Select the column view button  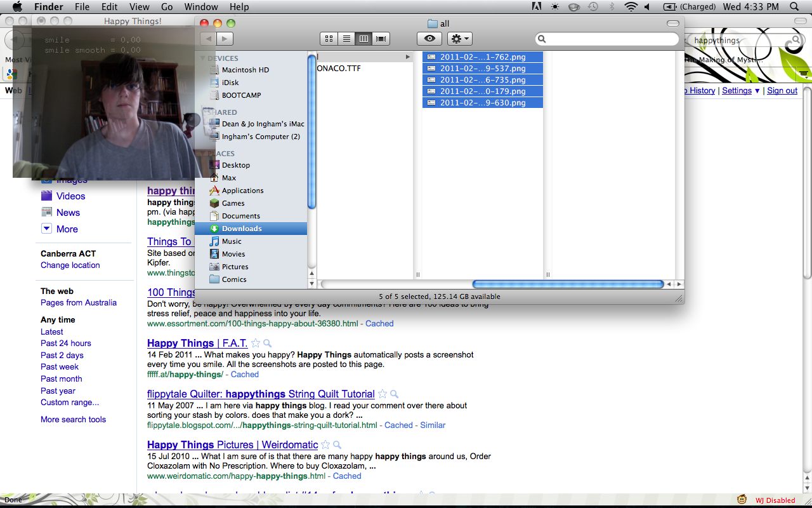[x=363, y=39]
